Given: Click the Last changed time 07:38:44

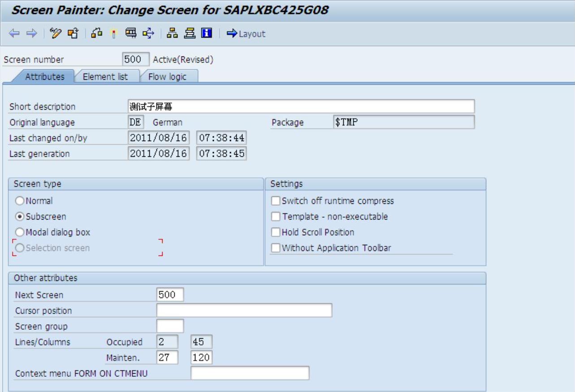Looking at the screenshot, I should [x=221, y=138].
